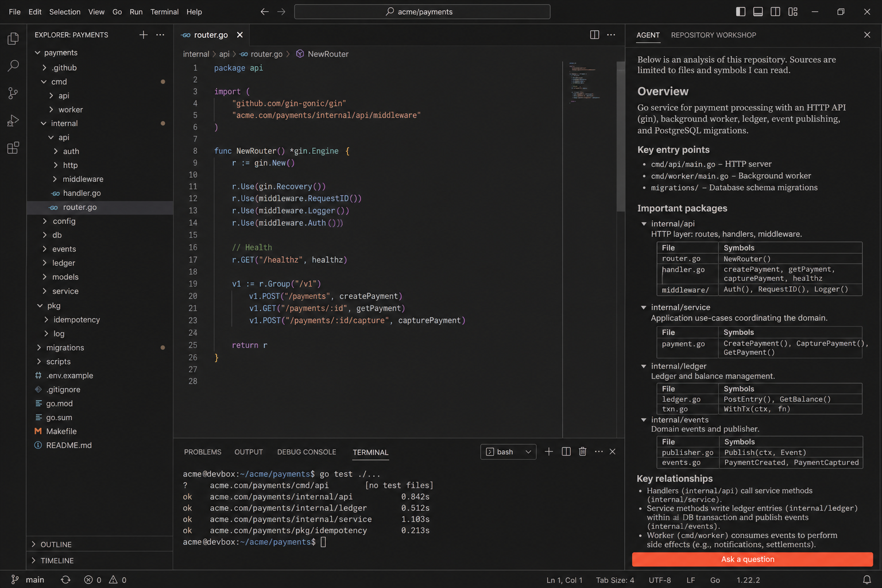Open editor more actions ellipsis

[611, 35]
